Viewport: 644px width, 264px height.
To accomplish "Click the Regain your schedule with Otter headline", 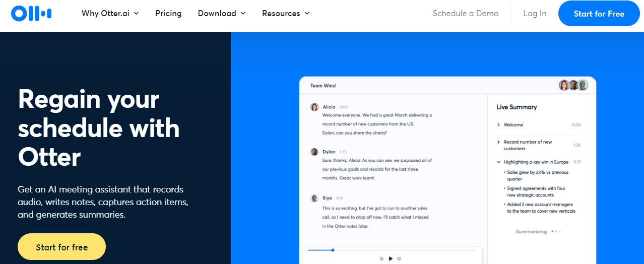I will point(99,128).
